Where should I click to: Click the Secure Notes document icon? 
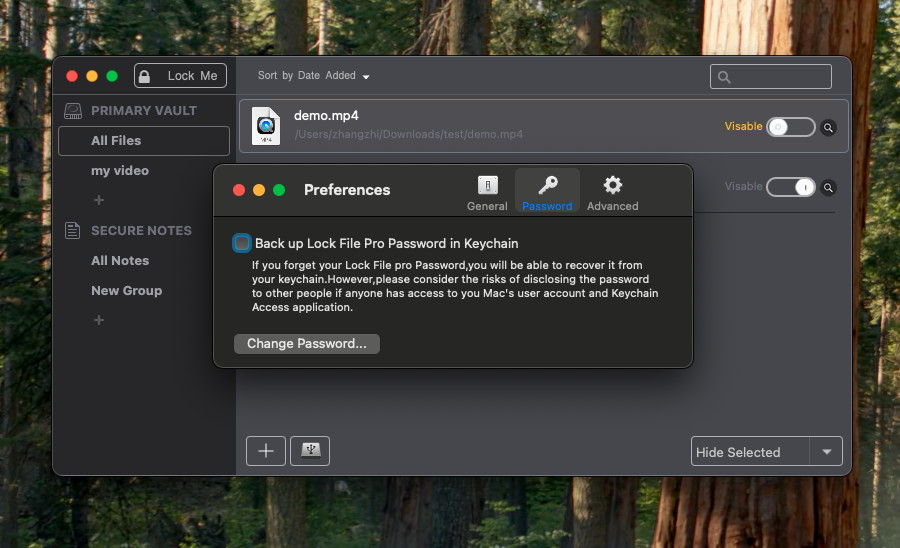[x=72, y=231]
